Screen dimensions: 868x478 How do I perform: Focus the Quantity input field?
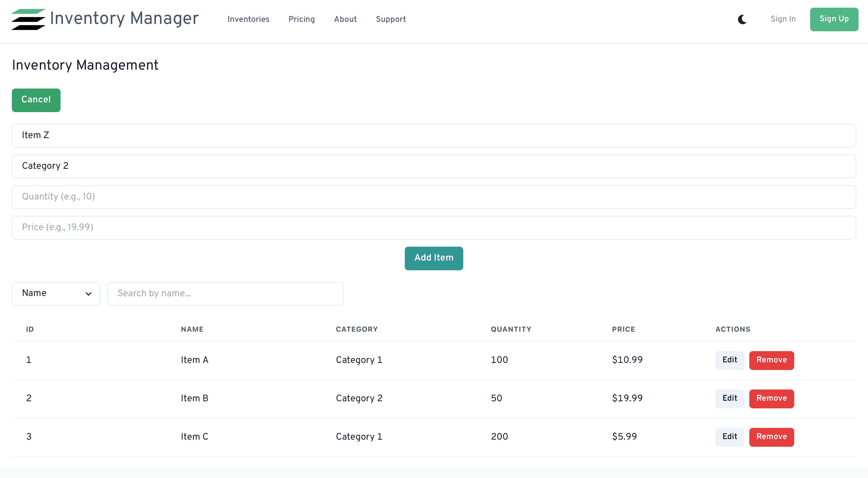click(434, 197)
